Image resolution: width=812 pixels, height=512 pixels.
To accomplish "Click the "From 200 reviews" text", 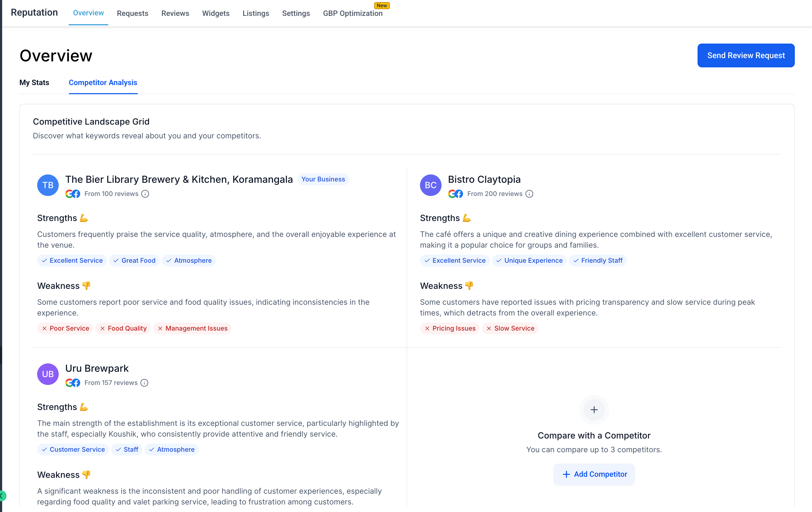I will point(495,194).
